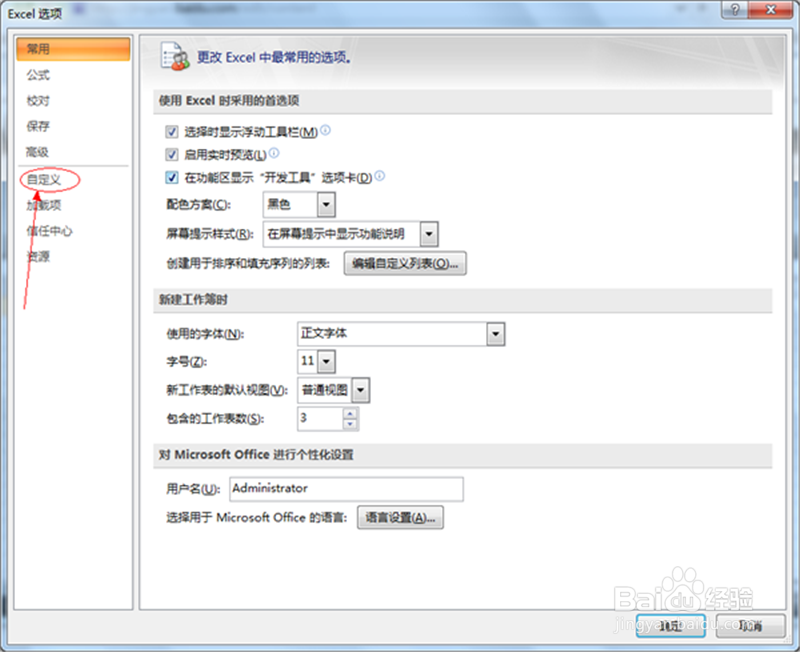Screen dimensions: 800x652
Task: Click the 确定 button
Action: (x=670, y=625)
